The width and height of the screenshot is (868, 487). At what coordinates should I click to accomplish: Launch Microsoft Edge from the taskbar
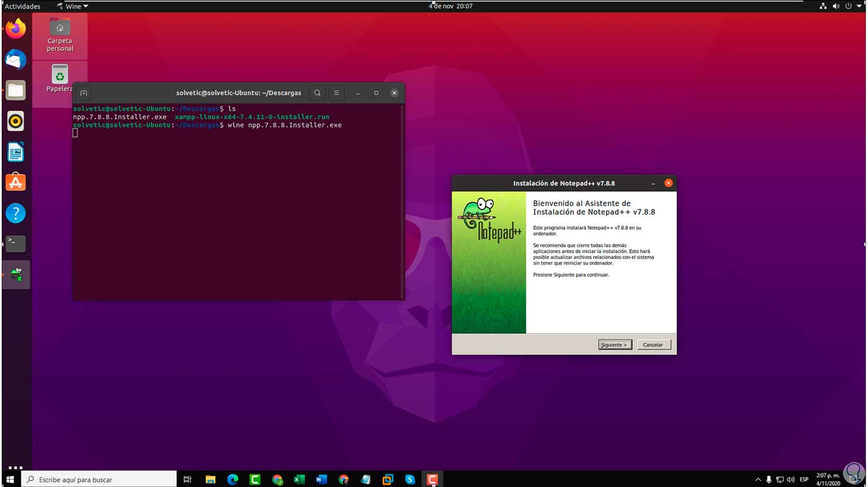pos(232,480)
